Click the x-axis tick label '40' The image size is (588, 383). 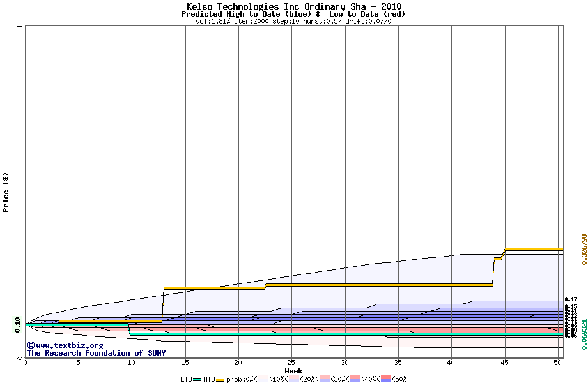[x=451, y=363]
